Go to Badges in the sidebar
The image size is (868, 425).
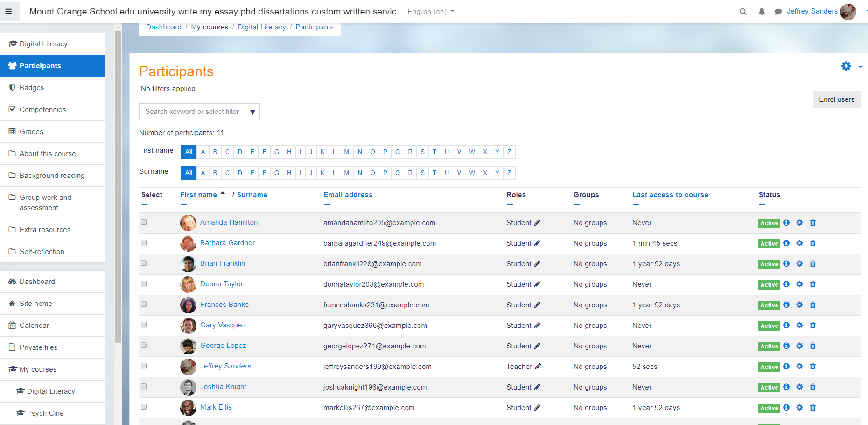(x=32, y=88)
